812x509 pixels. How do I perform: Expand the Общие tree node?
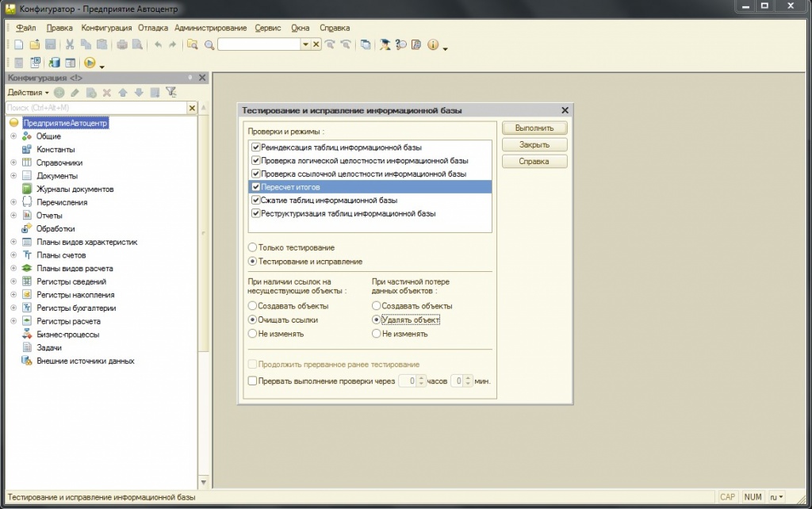tap(13, 136)
